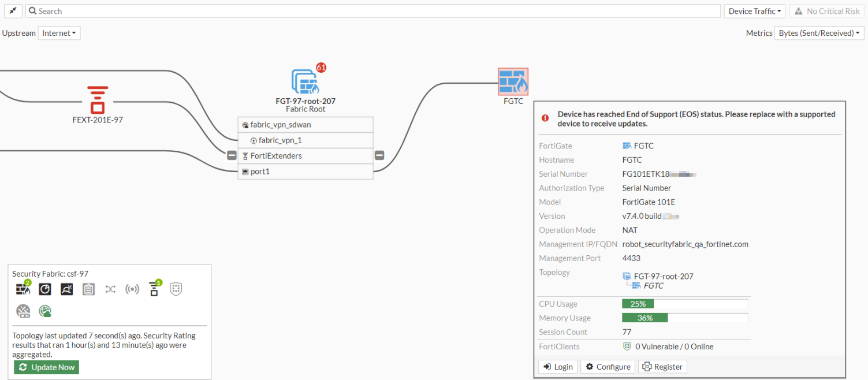The height and width of the screenshot is (380, 868).
Task: Click the fabric_vpn_sdwan interface row
Action: 306,125
